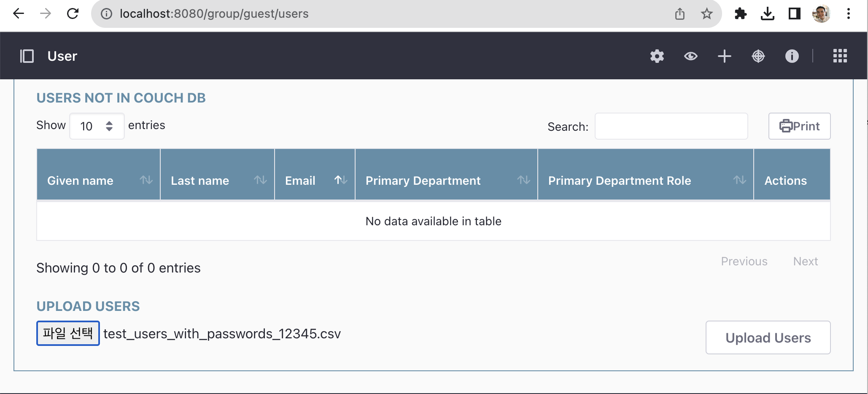The width and height of the screenshot is (868, 394).
Task: Click the file chooser button for CSV upload
Action: (68, 333)
